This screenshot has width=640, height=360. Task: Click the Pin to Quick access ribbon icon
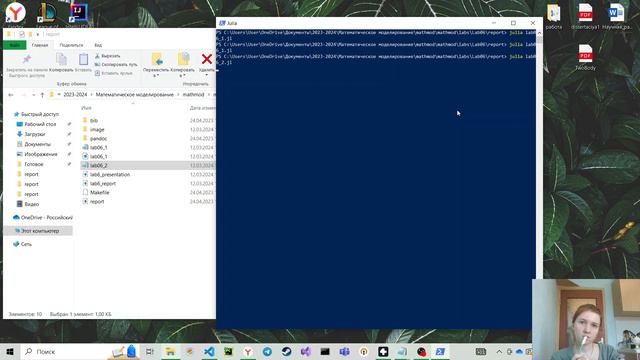pyautogui.click(x=27, y=60)
